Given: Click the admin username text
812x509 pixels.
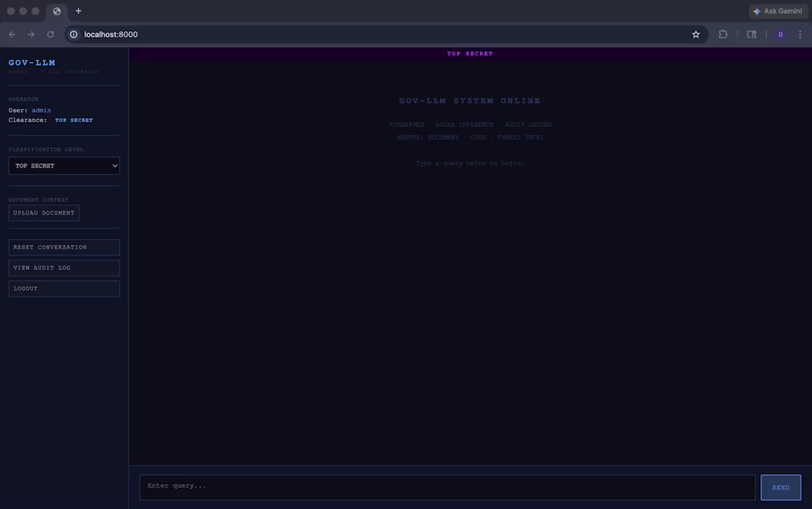Looking at the screenshot, I should click(x=41, y=110).
